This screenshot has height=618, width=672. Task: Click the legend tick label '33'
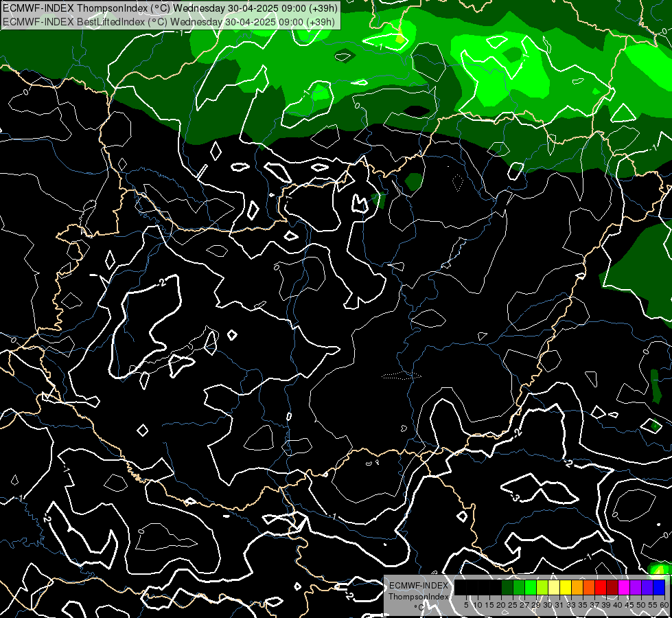(x=572, y=605)
